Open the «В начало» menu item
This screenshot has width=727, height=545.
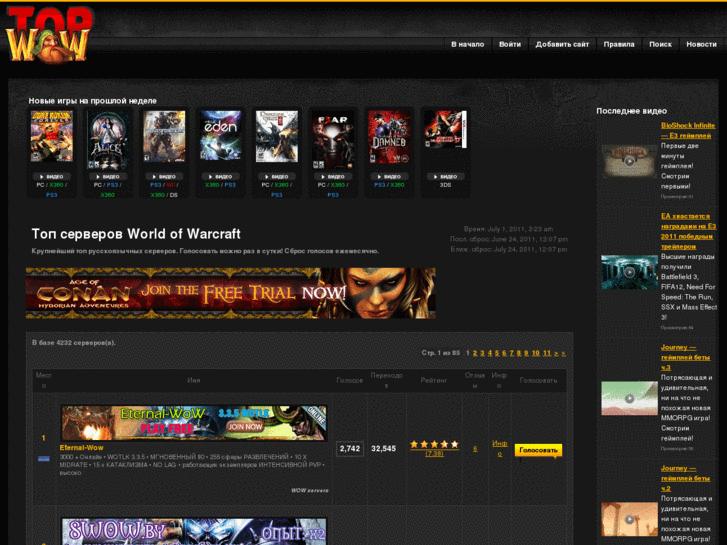pos(467,44)
